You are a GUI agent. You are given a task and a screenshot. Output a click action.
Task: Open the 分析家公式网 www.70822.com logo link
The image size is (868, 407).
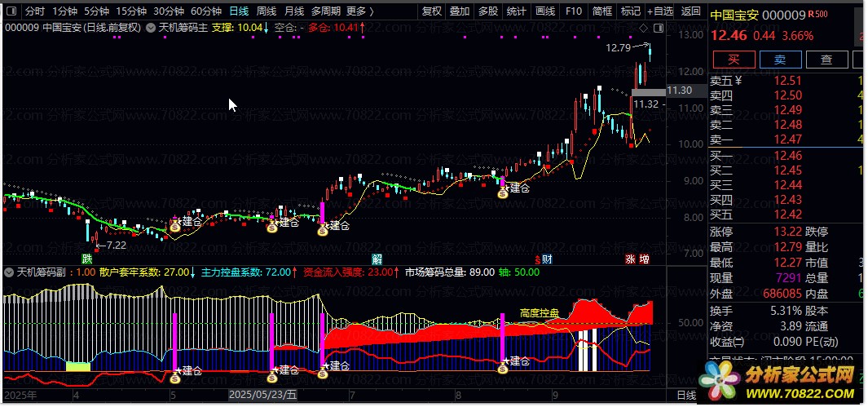780,383
